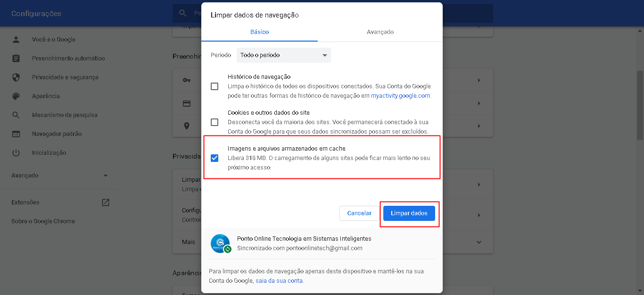Open the shield icon for Privacidade e segurança
Image resolution: width=644 pixels, height=295 pixels.
pos(16,77)
